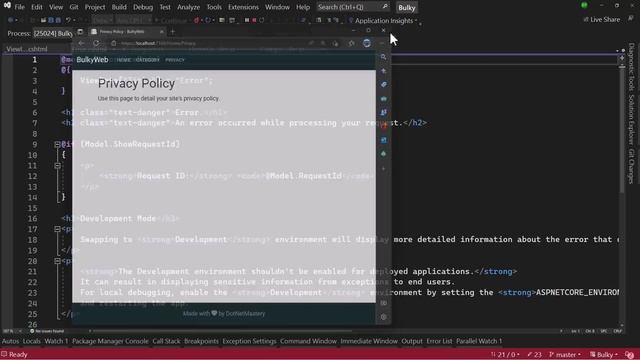Open the Call Stack tab
Image resolution: width=640 pixels, height=360 pixels.
click(166, 341)
